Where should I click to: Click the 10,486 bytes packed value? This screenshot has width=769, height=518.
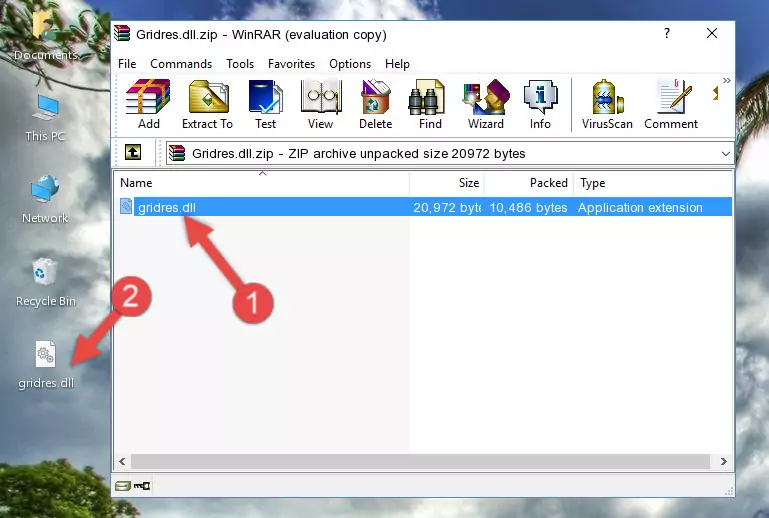(528, 207)
